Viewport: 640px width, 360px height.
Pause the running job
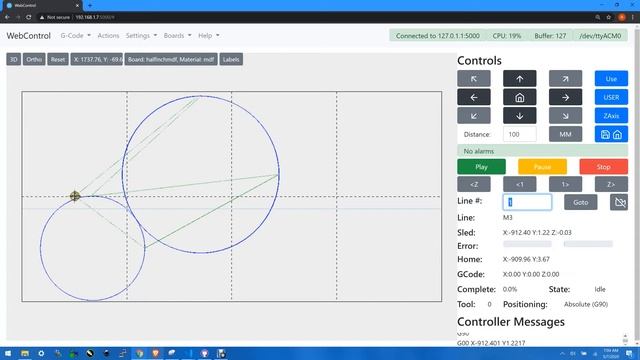542,167
